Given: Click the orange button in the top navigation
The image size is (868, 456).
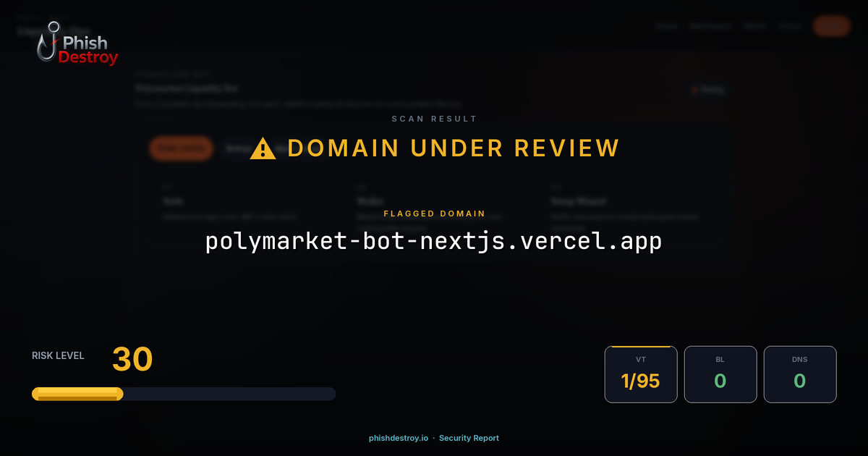Looking at the screenshot, I should (x=831, y=26).
